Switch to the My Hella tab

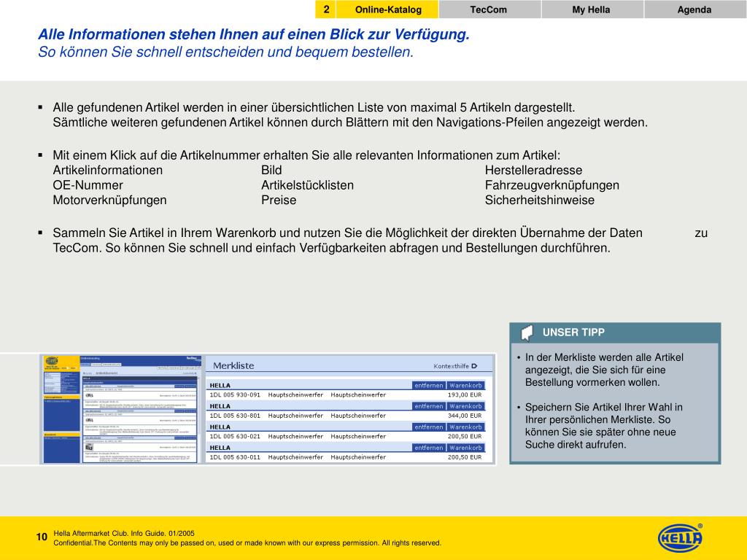pos(591,9)
